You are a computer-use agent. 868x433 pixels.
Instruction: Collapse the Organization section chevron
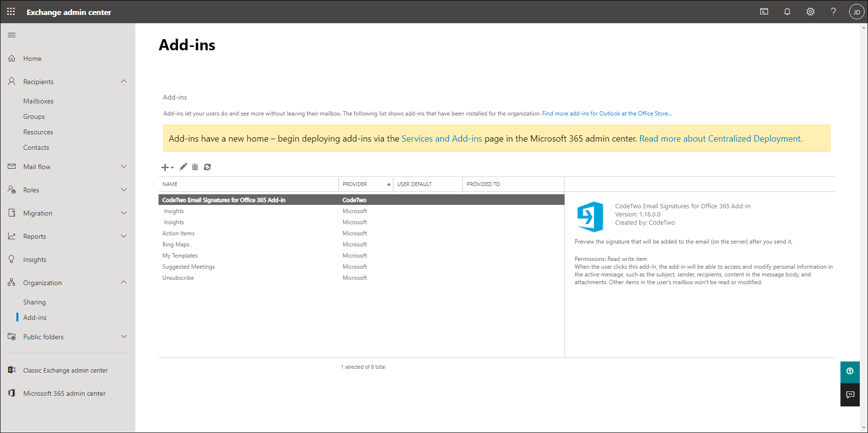point(124,282)
